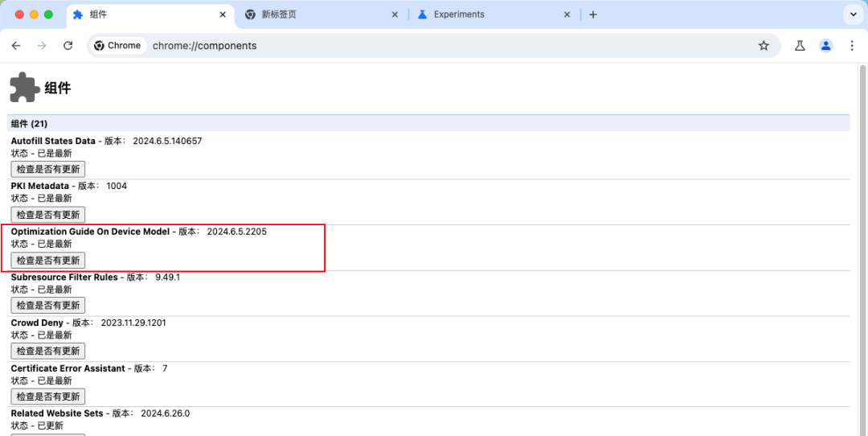Click the Related Website Sets name
The image size is (868, 436).
coord(57,413)
